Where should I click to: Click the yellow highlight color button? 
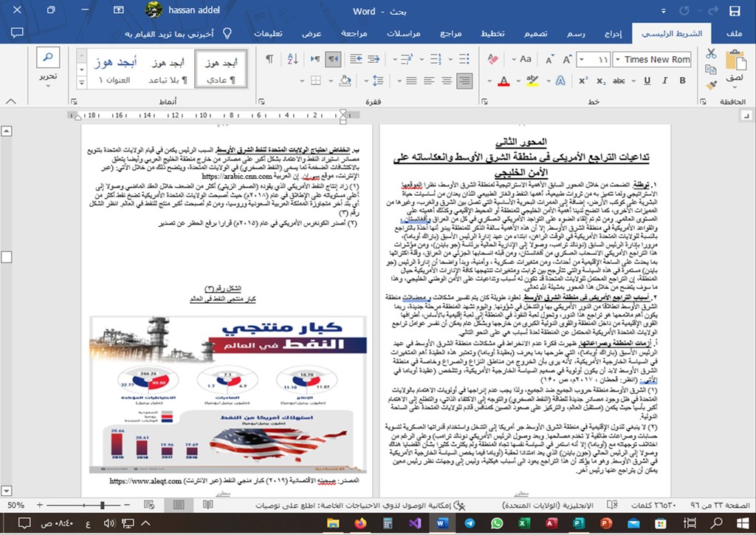coord(532,81)
